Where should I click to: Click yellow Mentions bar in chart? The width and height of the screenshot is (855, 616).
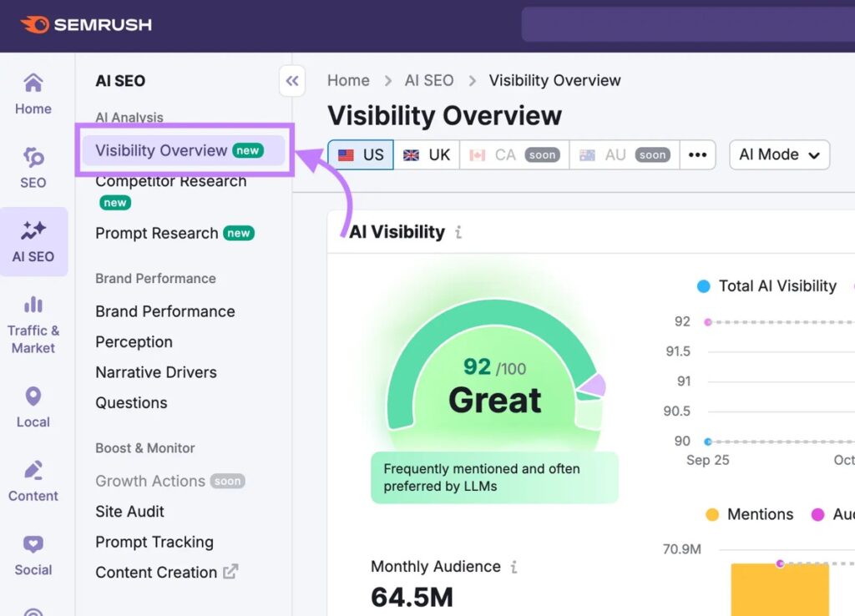780,590
